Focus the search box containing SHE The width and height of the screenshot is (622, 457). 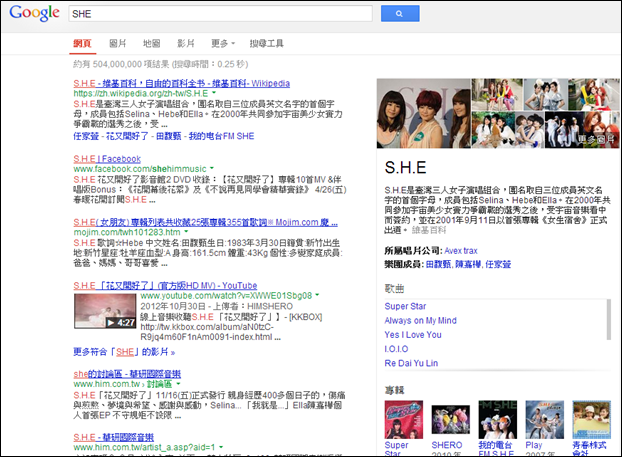point(220,13)
